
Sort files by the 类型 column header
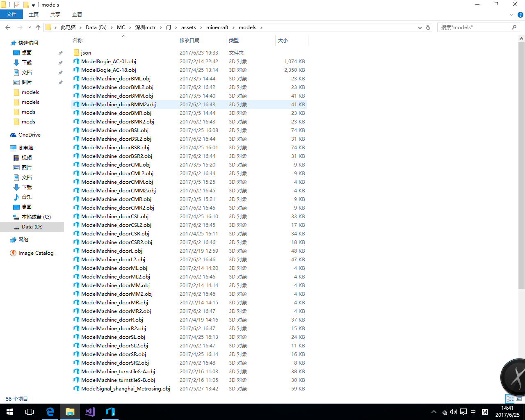(x=251, y=40)
